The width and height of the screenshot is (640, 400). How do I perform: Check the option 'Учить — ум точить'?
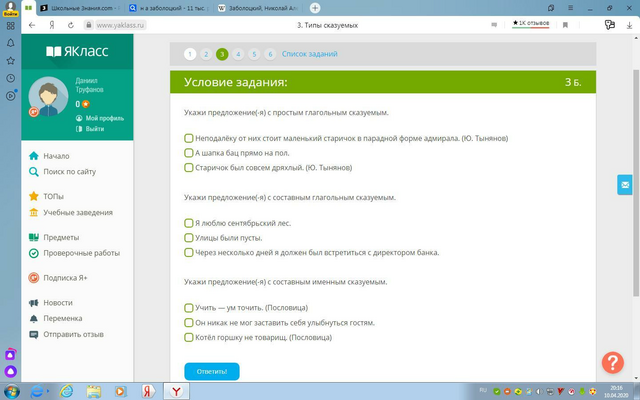click(189, 308)
